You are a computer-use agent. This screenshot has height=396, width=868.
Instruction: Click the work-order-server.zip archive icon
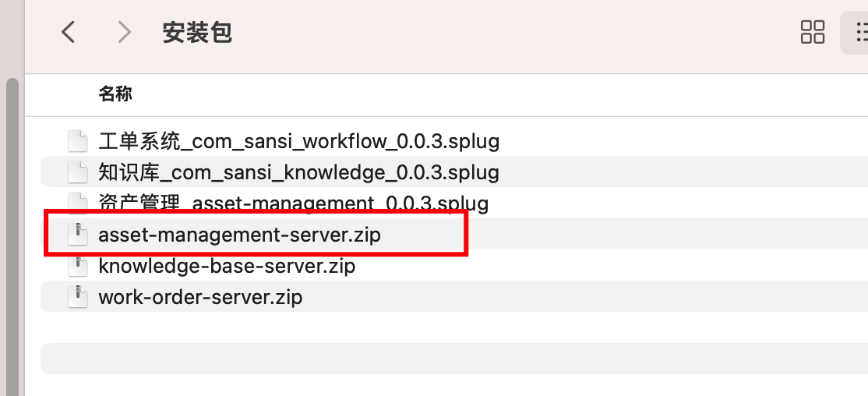click(x=78, y=298)
